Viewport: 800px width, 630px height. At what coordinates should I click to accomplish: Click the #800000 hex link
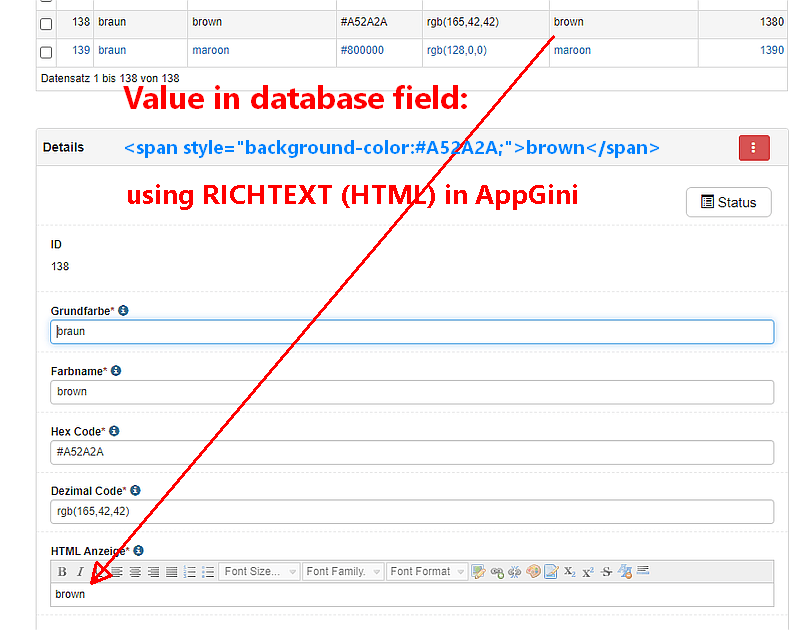tap(362, 50)
